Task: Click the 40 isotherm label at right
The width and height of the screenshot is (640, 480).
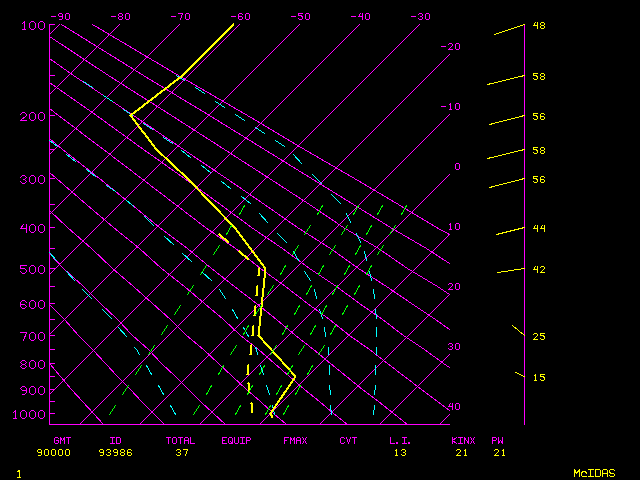Action: [454, 407]
